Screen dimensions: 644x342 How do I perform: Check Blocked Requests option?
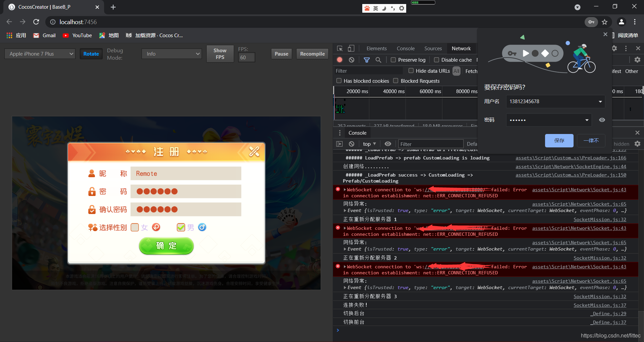(x=396, y=81)
